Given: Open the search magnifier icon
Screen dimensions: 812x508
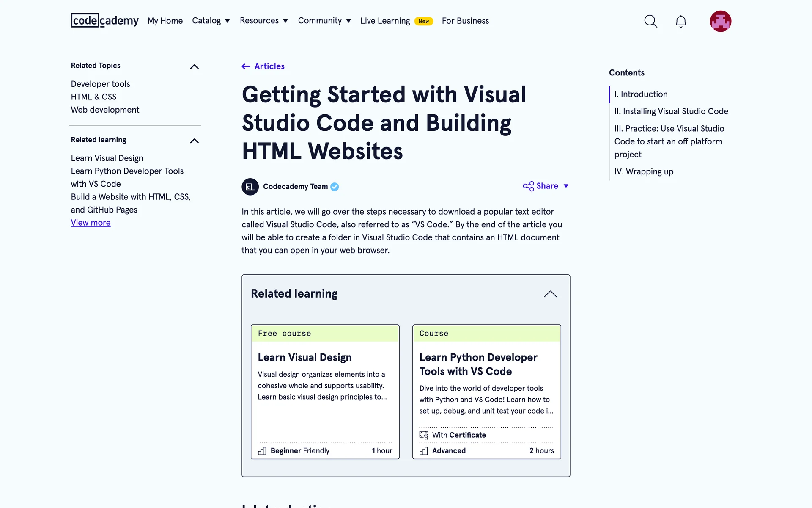Looking at the screenshot, I should (650, 21).
